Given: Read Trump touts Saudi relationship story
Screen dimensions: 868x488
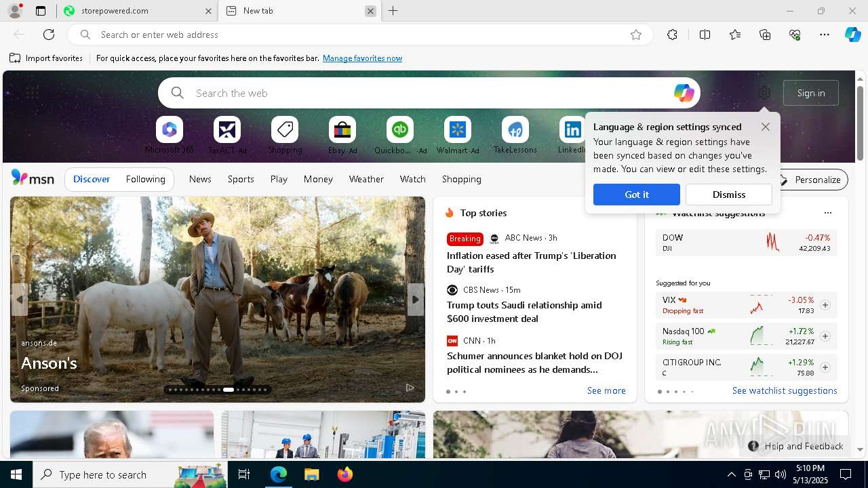Looking at the screenshot, I should [524, 312].
